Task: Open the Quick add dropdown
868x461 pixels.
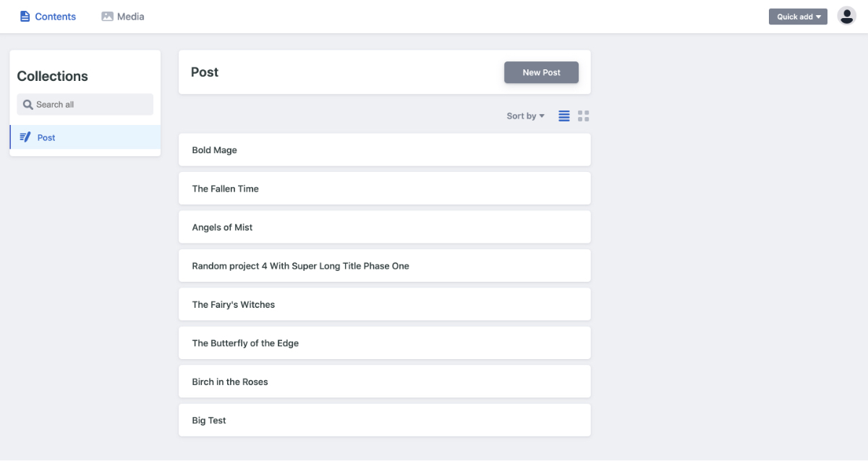Action: 798,17
